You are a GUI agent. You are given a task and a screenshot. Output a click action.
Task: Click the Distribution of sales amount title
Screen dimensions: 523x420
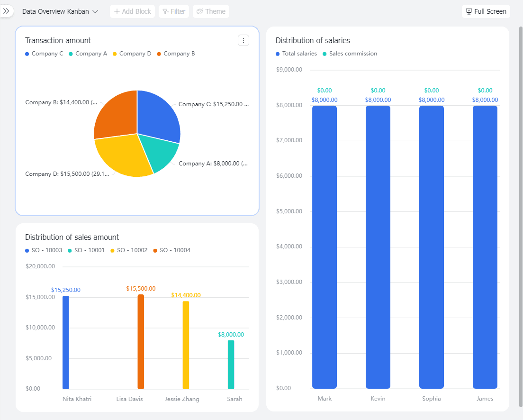72,237
